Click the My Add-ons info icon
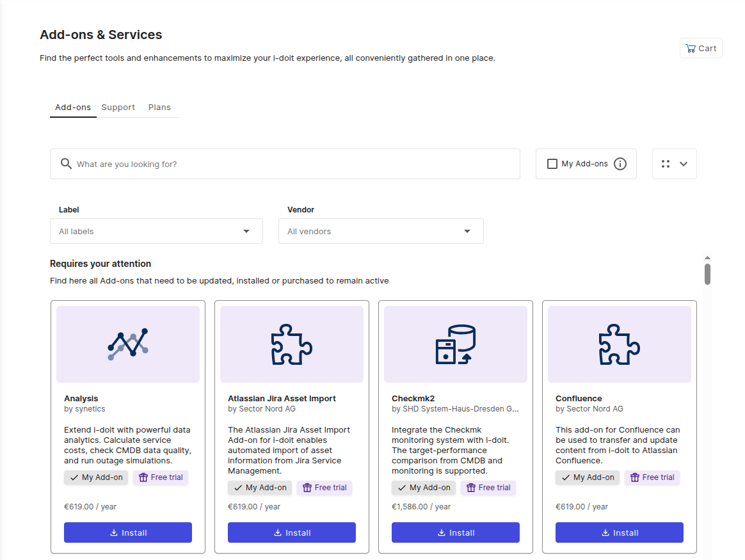745x560 pixels. [620, 164]
